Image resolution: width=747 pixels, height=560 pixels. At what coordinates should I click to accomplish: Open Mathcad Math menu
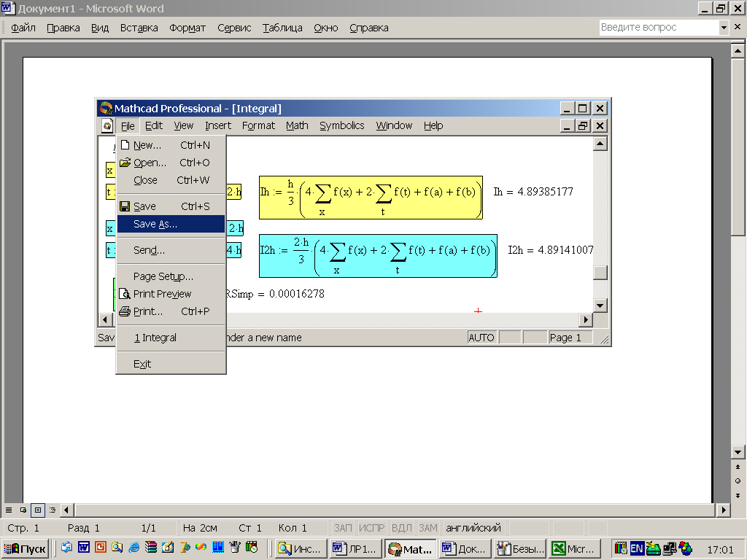pyautogui.click(x=298, y=125)
